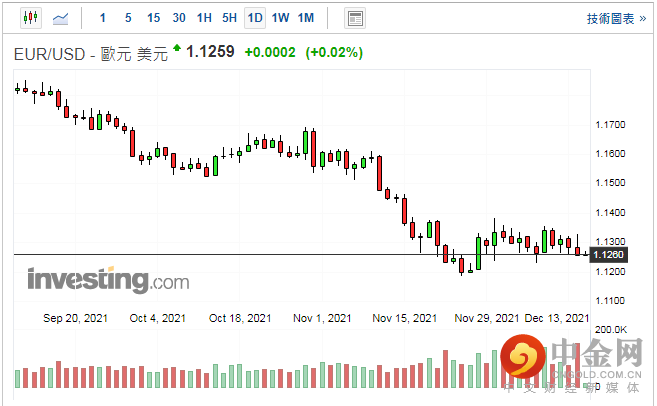Select the candlestick chart type icon
The height and width of the screenshot is (406, 657).
pos(31,18)
